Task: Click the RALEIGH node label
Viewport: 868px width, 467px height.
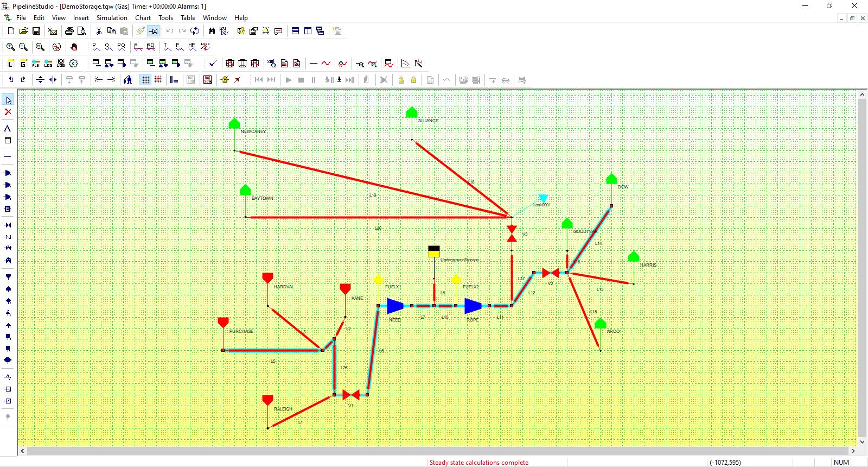Action: tap(283, 409)
